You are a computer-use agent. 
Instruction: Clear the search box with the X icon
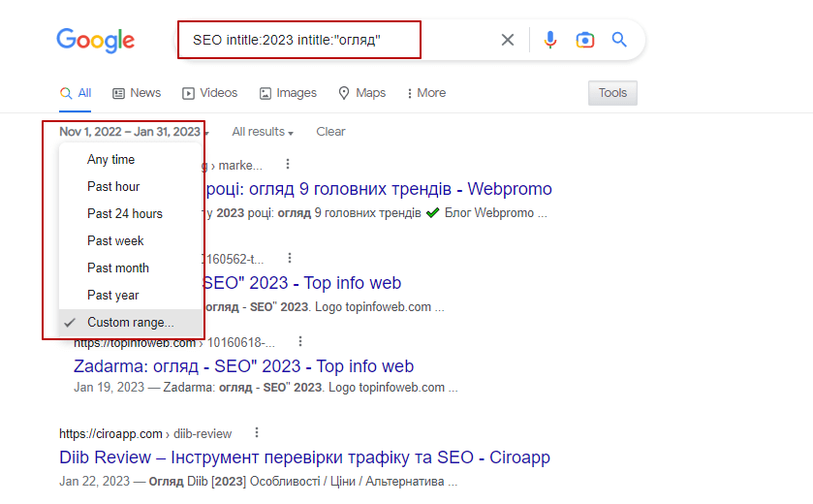click(508, 40)
